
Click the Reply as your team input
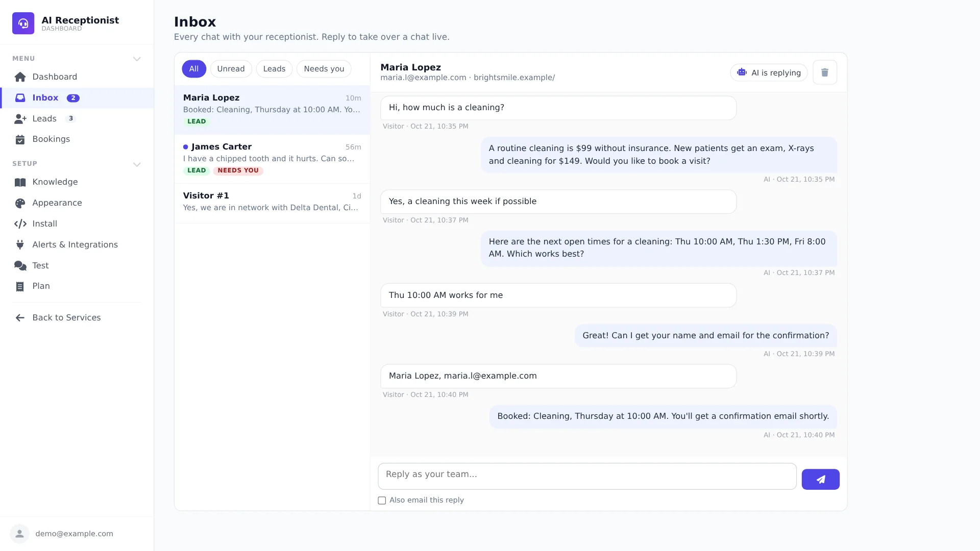[587, 477]
